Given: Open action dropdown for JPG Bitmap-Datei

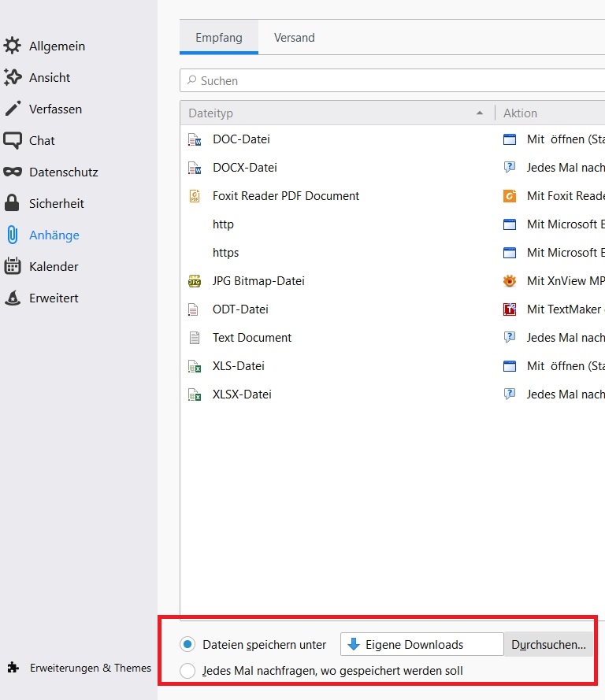Looking at the screenshot, I should [x=553, y=281].
